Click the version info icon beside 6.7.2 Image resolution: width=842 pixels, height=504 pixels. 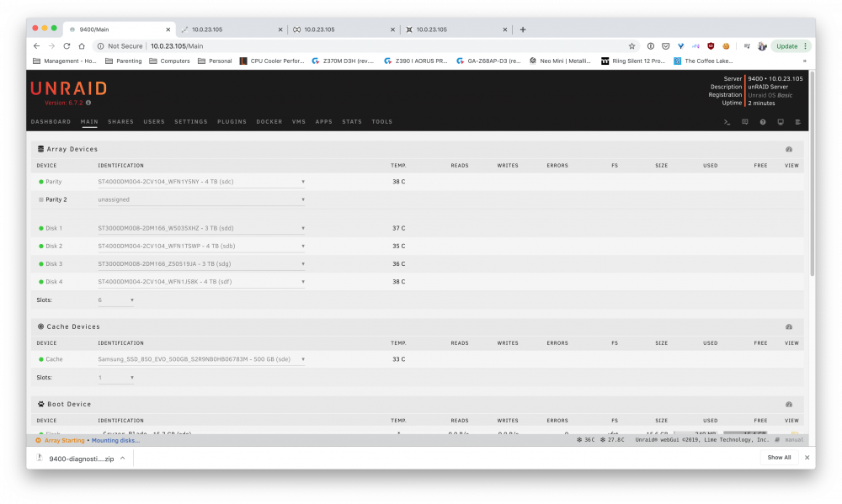tap(88, 103)
